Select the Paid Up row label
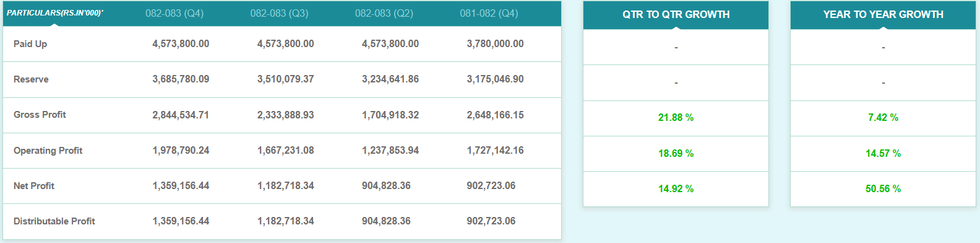Image resolution: width=980 pixels, height=243 pixels. tap(30, 43)
